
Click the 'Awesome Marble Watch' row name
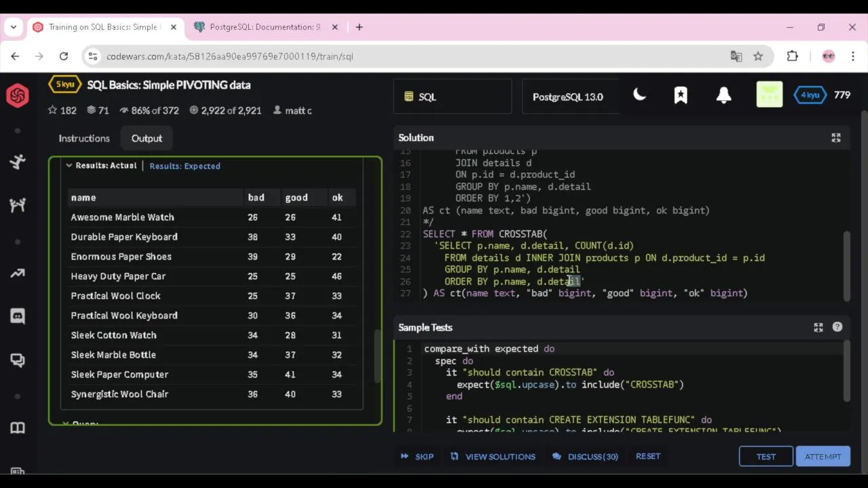pos(123,218)
